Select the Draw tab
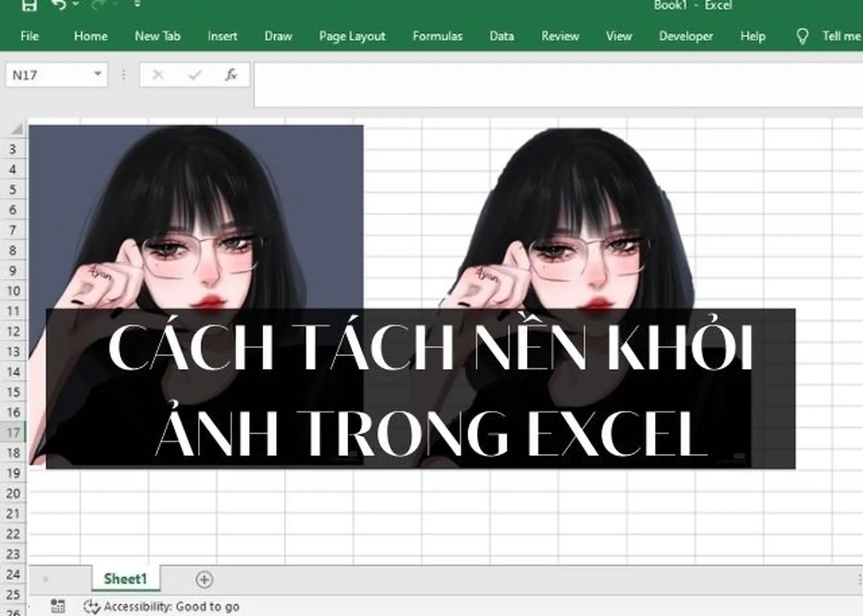 (278, 36)
